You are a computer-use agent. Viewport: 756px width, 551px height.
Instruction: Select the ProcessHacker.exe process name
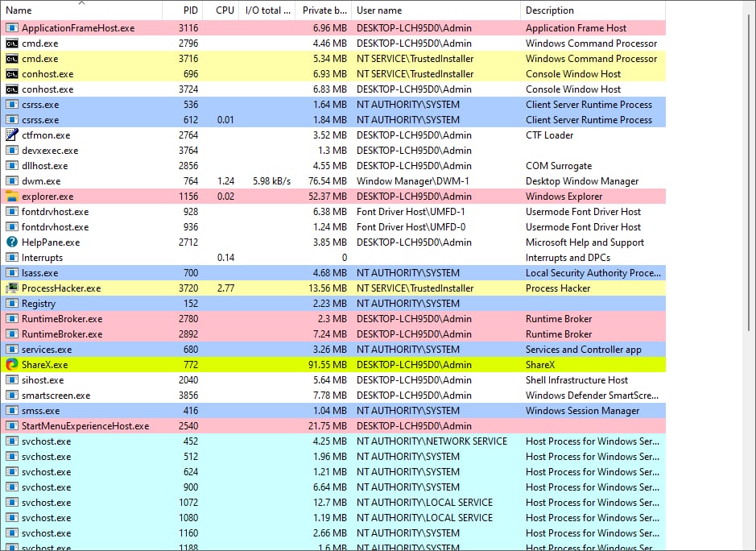61,288
